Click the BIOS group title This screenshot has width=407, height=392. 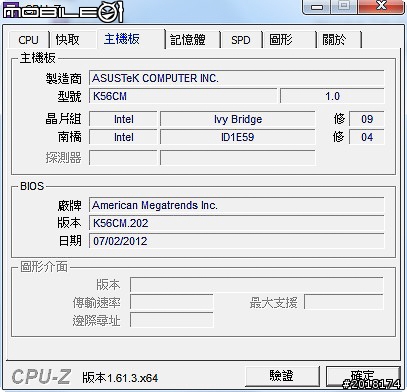coord(32,186)
